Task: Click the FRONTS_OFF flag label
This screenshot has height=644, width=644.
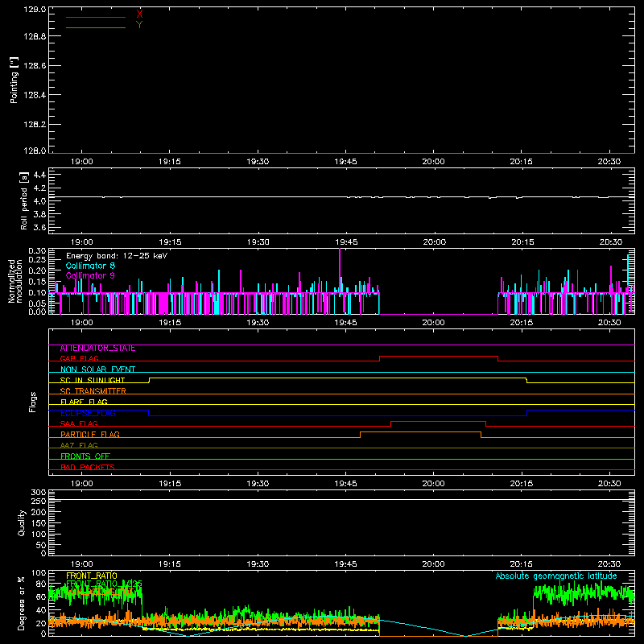Action: coord(85,456)
